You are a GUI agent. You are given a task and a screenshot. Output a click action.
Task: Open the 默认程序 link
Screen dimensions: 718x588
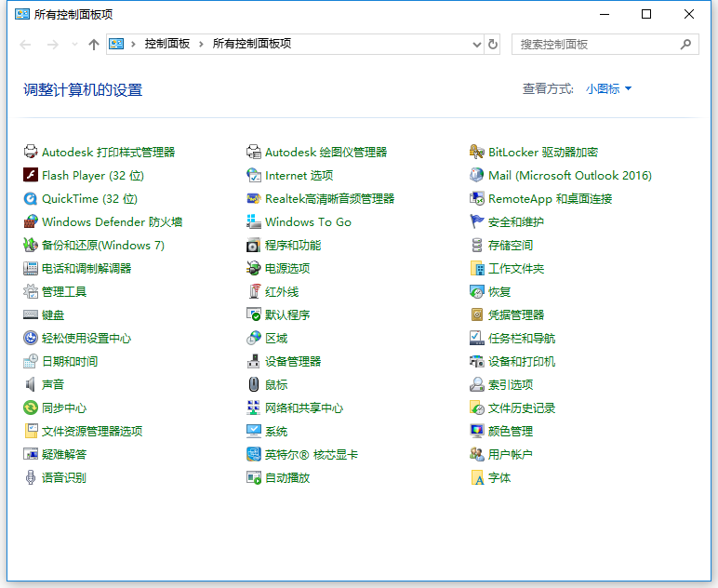(287, 314)
